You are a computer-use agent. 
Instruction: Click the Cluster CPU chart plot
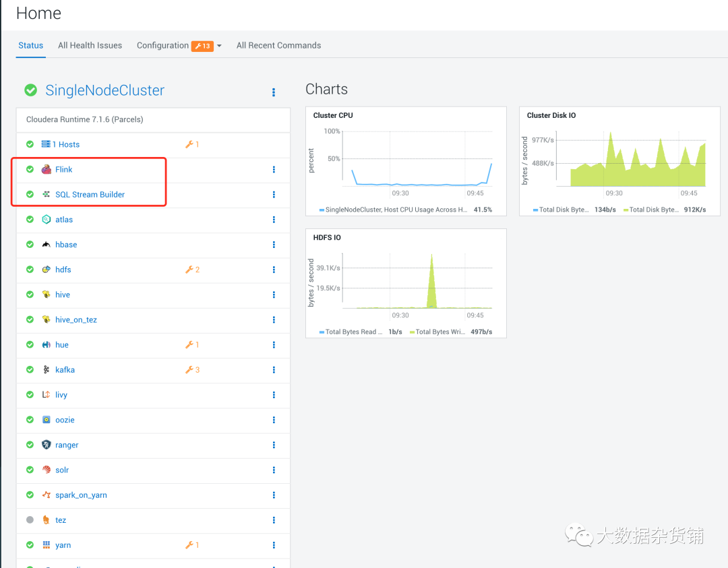[417, 159]
